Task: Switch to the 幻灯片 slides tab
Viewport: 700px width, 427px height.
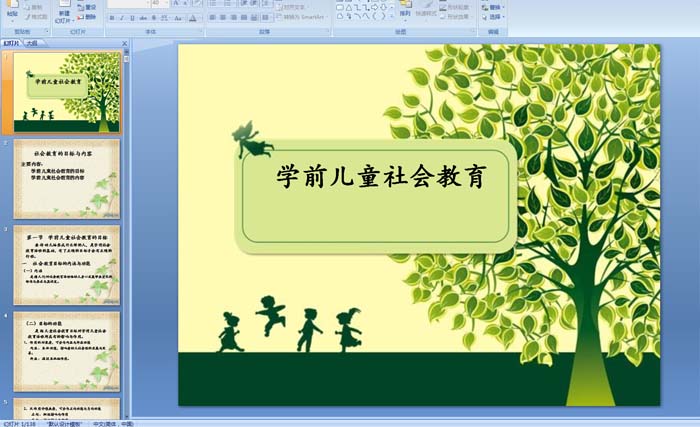Action: pyautogui.click(x=11, y=43)
